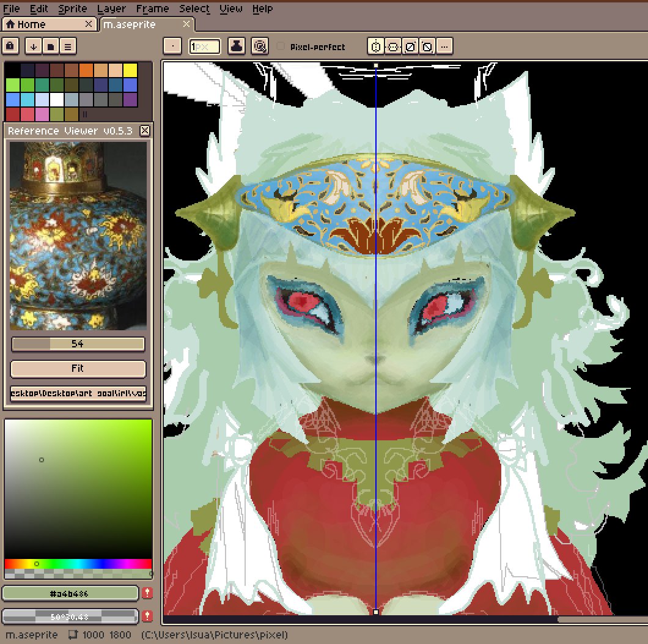This screenshot has width=648, height=644.
Task: Select the cyan palette swatch
Action: tap(28, 100)
